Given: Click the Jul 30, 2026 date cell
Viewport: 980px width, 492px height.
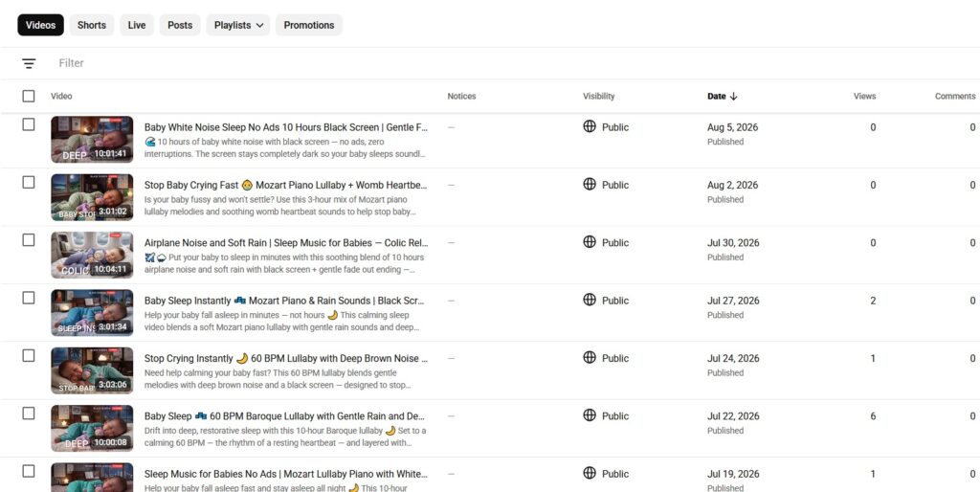Looking at the screenshot, I should (x=733, y=242).
